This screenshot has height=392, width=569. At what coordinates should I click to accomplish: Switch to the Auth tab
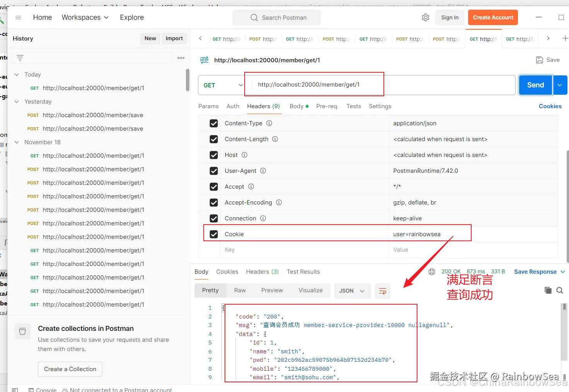tap(233, 106)
